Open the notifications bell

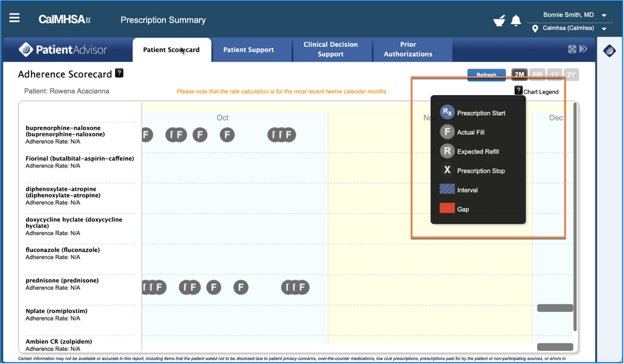coord(516,21)
